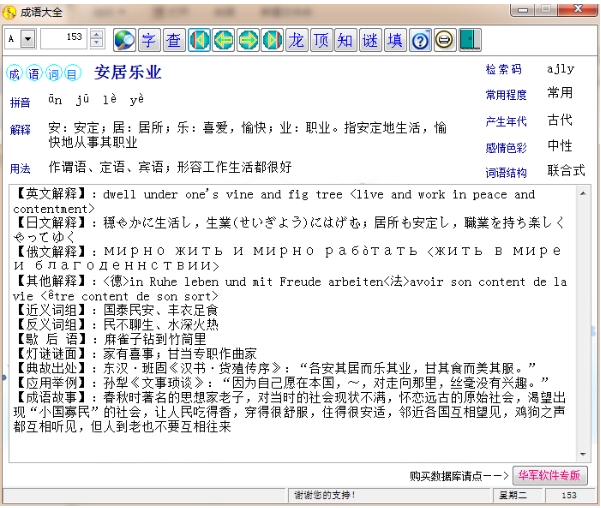Click the 华军软件专版 button

pyautogui.click(x=549, y=475)
